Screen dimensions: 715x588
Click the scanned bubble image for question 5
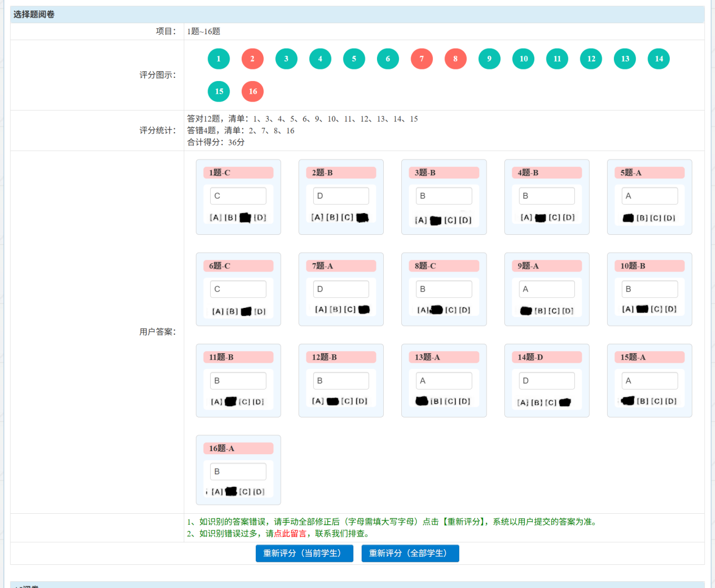pos(649,218)
